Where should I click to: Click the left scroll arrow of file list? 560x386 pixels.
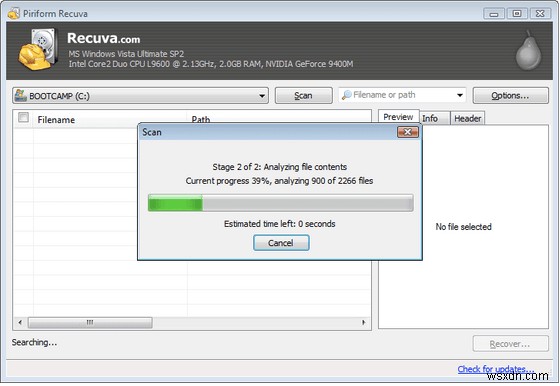point(20,322)
